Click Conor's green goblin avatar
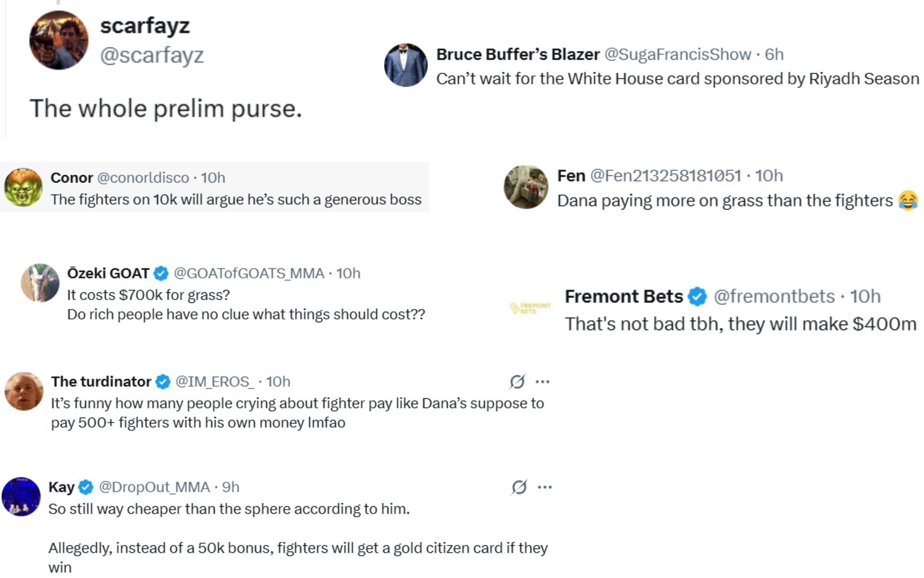Viewport: 924px width, 578px height. tap(23, 187)
